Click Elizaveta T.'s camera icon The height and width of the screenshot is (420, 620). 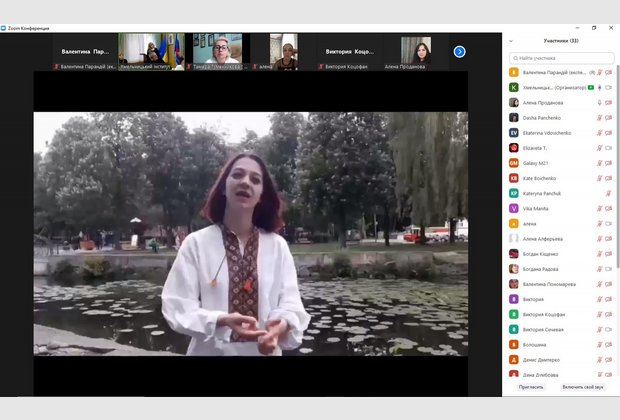coord(608,147)
